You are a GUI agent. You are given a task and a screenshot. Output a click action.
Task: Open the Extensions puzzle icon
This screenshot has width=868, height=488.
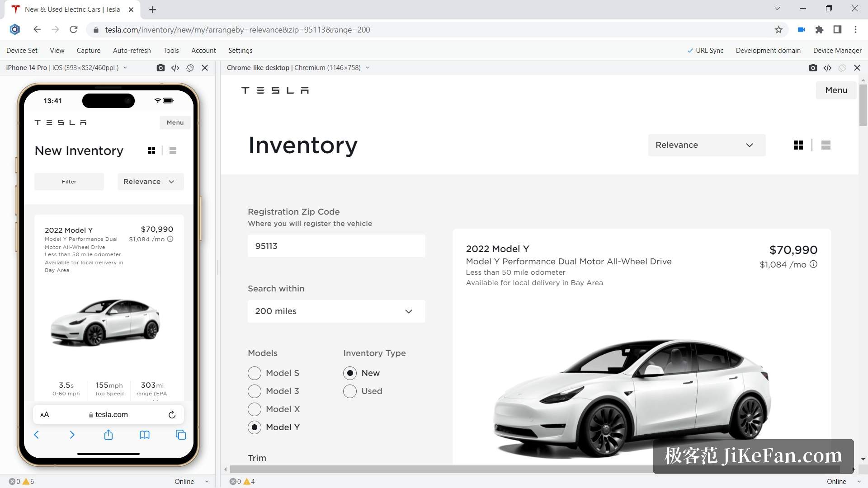[x=819, y=30]
